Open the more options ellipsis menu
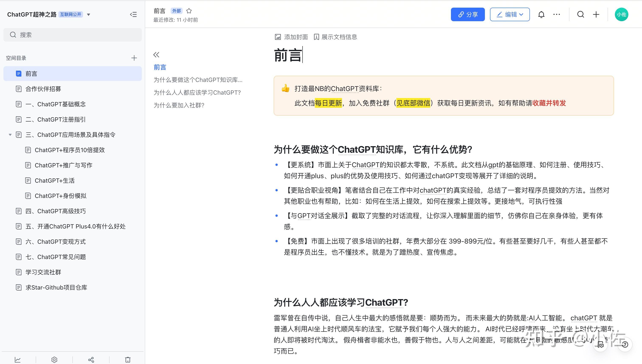Viewport: 642px width, 364px height. tap(556, 14)
